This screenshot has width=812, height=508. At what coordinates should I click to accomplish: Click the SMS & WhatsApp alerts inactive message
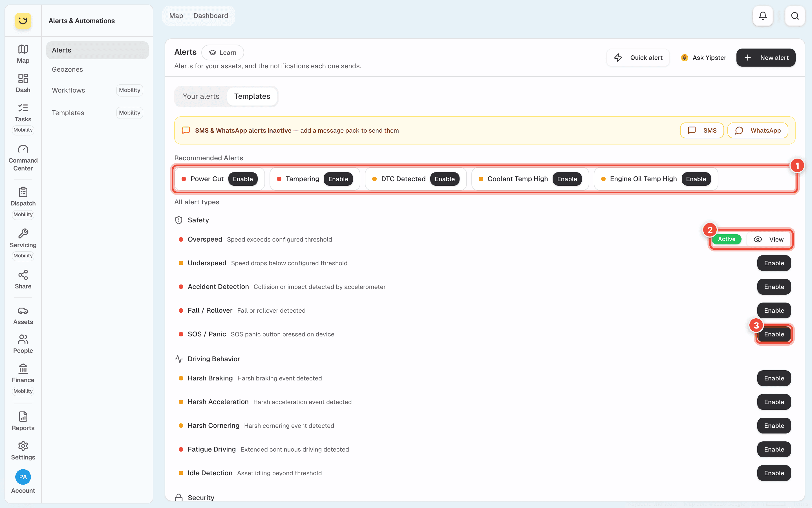pos(297,130)
